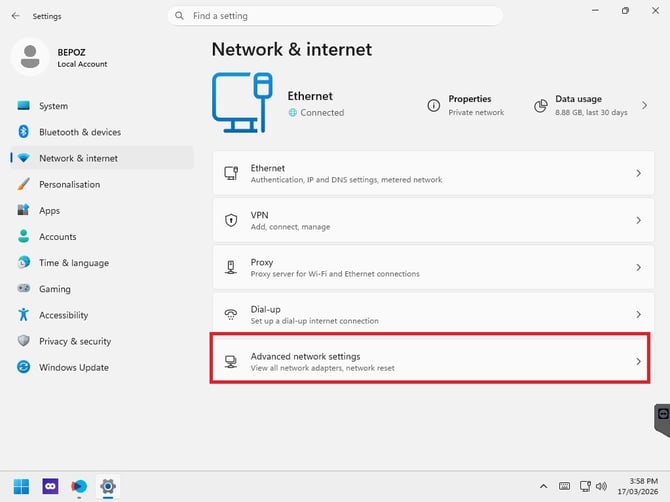Open the Windows Start button
Screen dimensions: 670x502
point(21,486)
